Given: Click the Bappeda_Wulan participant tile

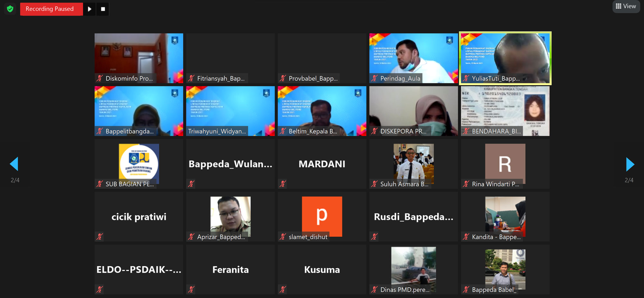Looking at the screenshot, I should click(231, 164).
